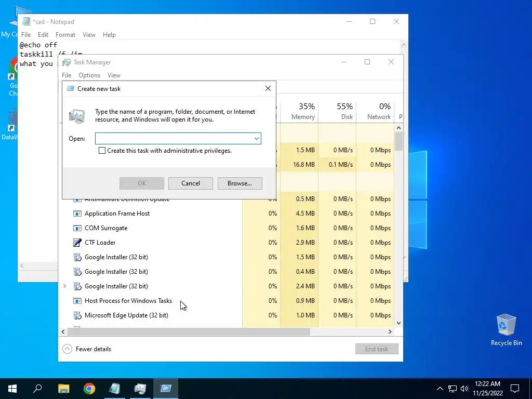Open the Windows Start menu

[12, 389]
